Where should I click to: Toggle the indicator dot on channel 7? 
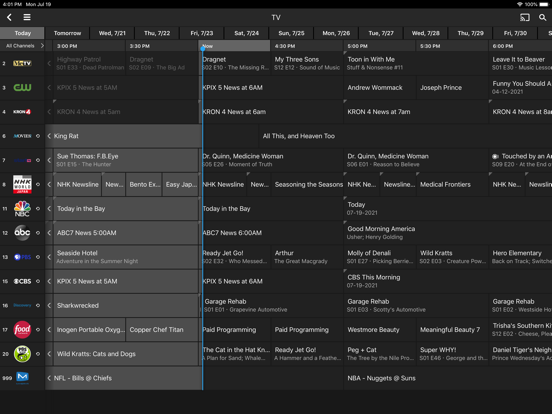tap(38, 160)
